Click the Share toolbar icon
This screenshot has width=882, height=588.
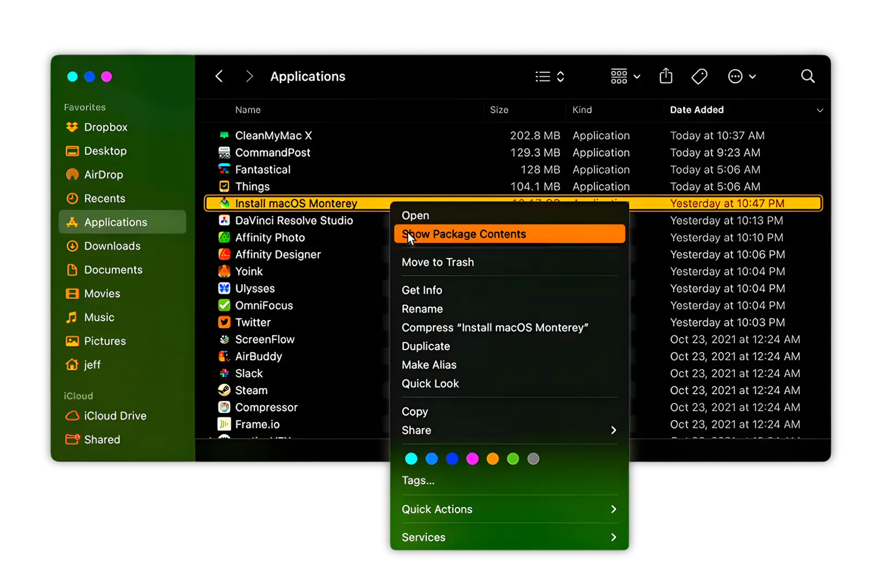[x=666, y=76]
